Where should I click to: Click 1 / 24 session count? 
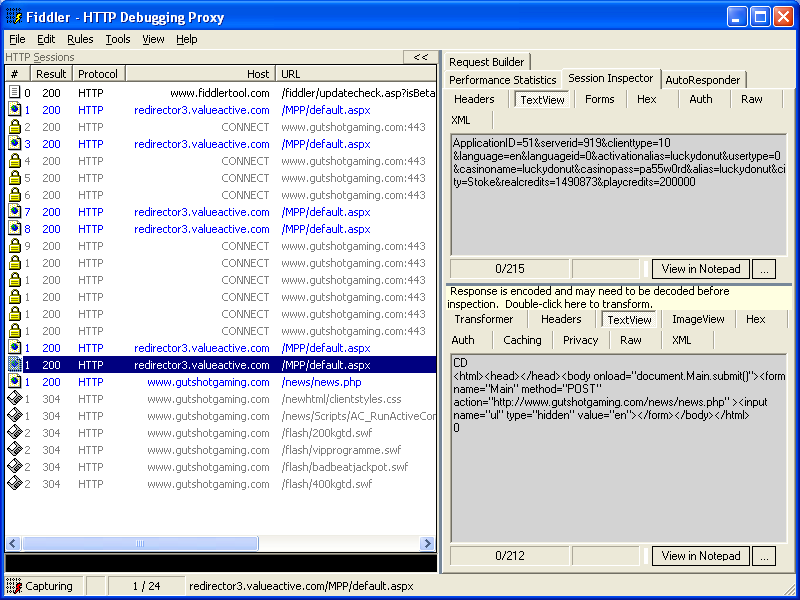click(146, 586)
